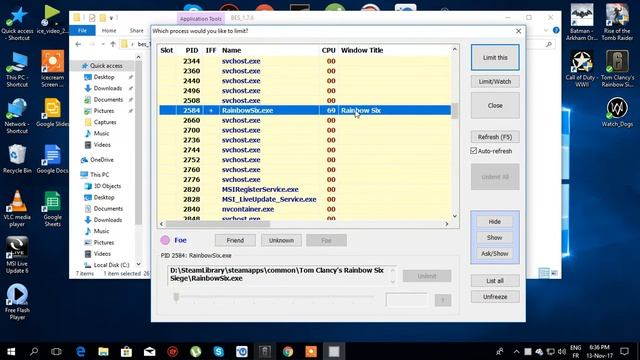Click the process list scroll-up arrow
The height and width of the screenshot is (360, 640).
(x=455, y=49)
